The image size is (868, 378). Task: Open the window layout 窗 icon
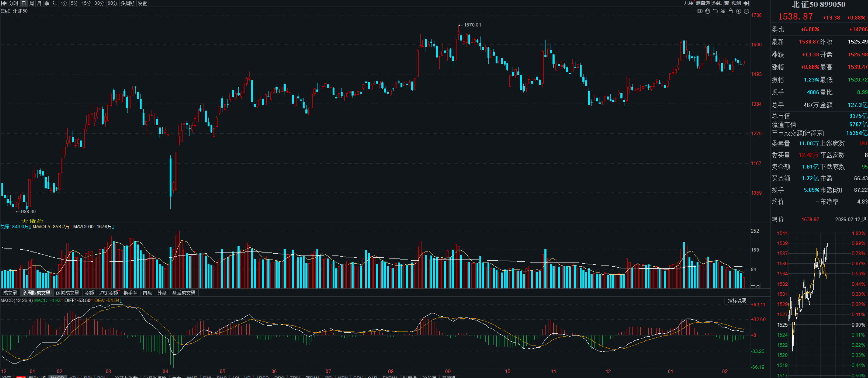point(727,3)
